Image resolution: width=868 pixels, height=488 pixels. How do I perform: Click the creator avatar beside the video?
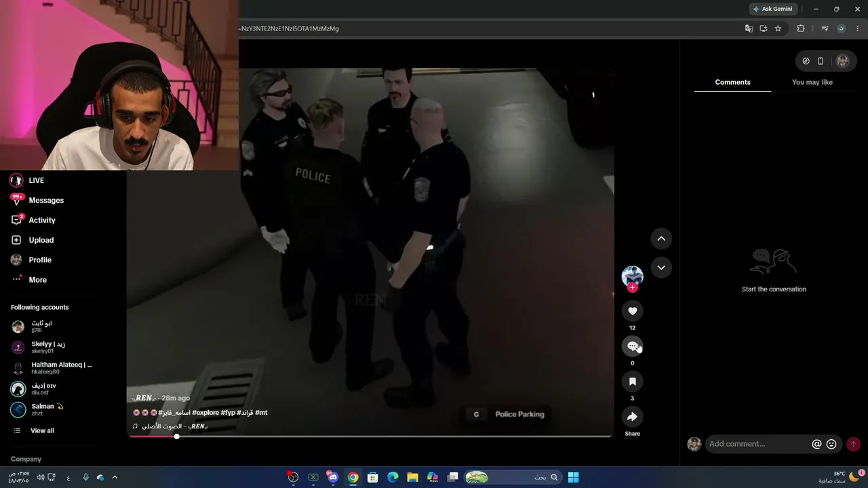click(x=632, y=276)
